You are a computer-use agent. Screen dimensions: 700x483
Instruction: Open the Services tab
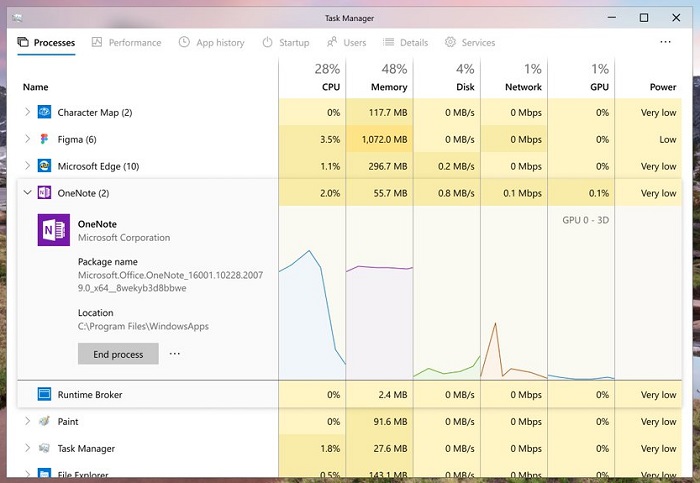tap(470, 42)
